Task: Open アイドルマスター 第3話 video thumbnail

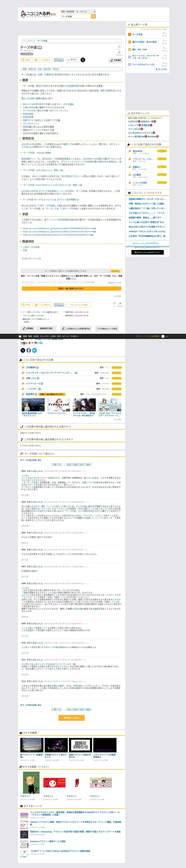Action: coord(84,405)
